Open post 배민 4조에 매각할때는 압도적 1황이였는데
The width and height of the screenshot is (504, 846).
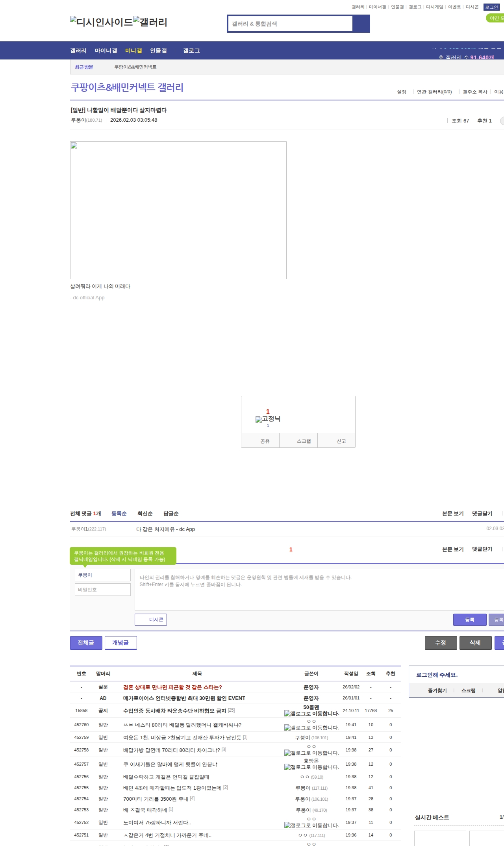point(172,788)
